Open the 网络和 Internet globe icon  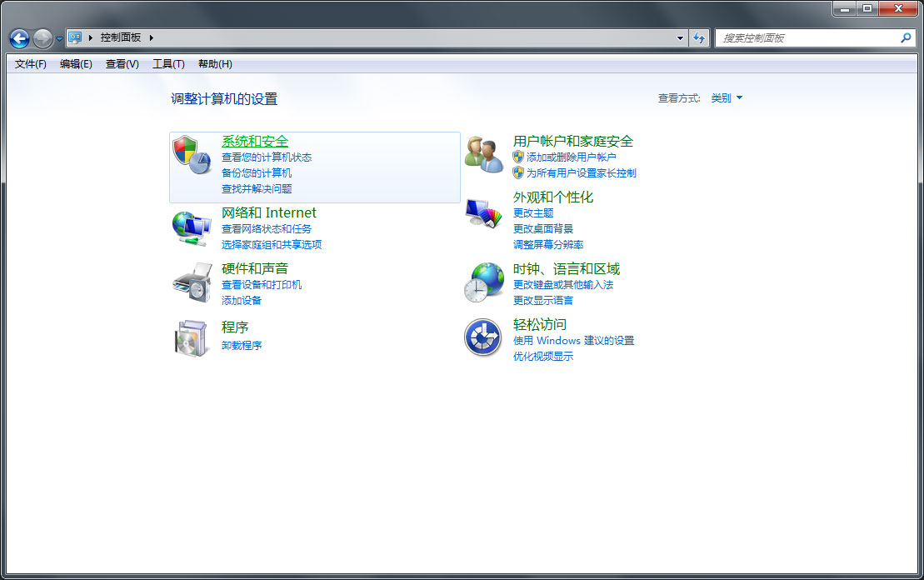(192, 228)
